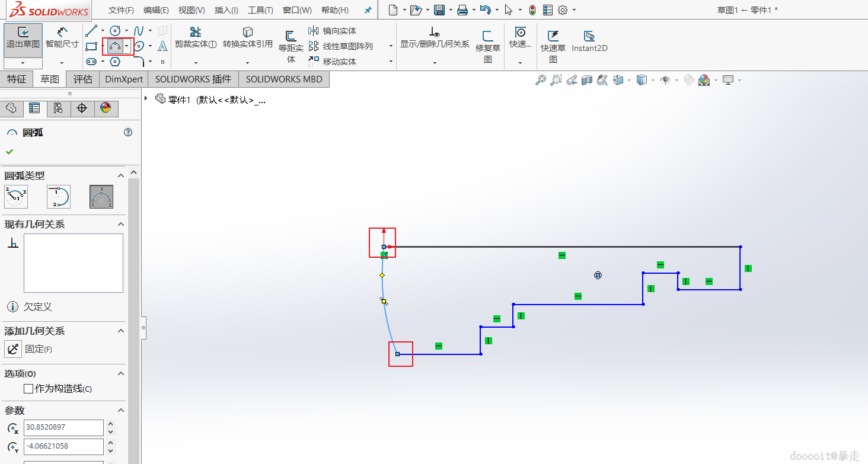This screenshot has height=464, width=868.
Task: Click the Options gear icon
Action: coord(563,10)
